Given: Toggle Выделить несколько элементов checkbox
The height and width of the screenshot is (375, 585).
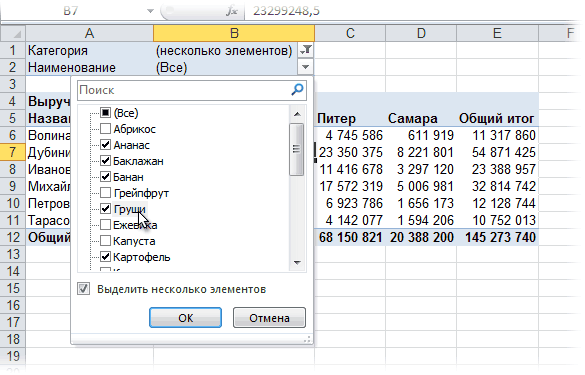Looking at the screenshot, I should 84,289.
